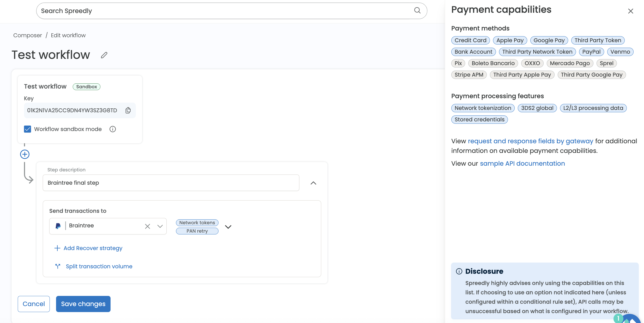This screenshot has width=644, height=323.
Task: Click the search magnifier icon
Action: [x=417, y=10]
